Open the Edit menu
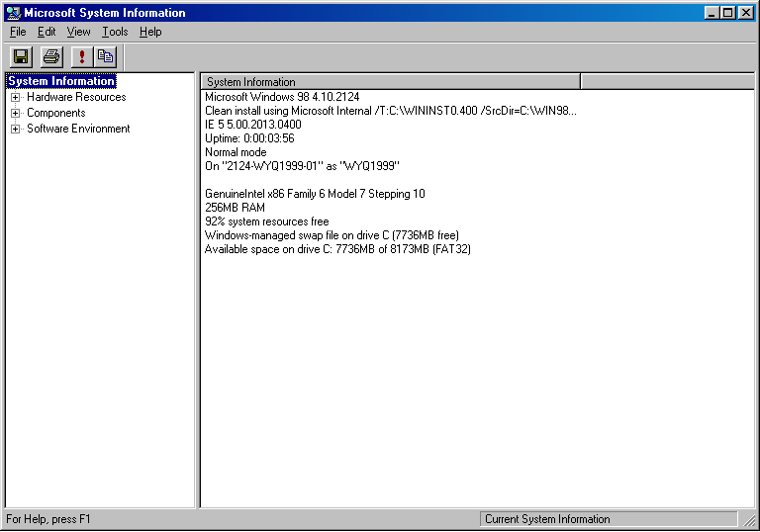Screen dimensions: 760x532 pos(47,32)
